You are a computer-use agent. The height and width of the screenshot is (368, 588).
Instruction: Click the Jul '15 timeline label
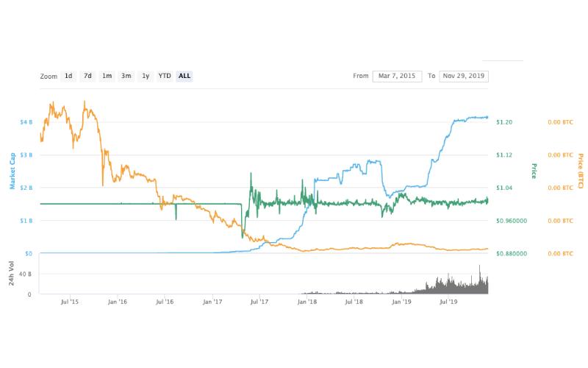tap(71, 301)
